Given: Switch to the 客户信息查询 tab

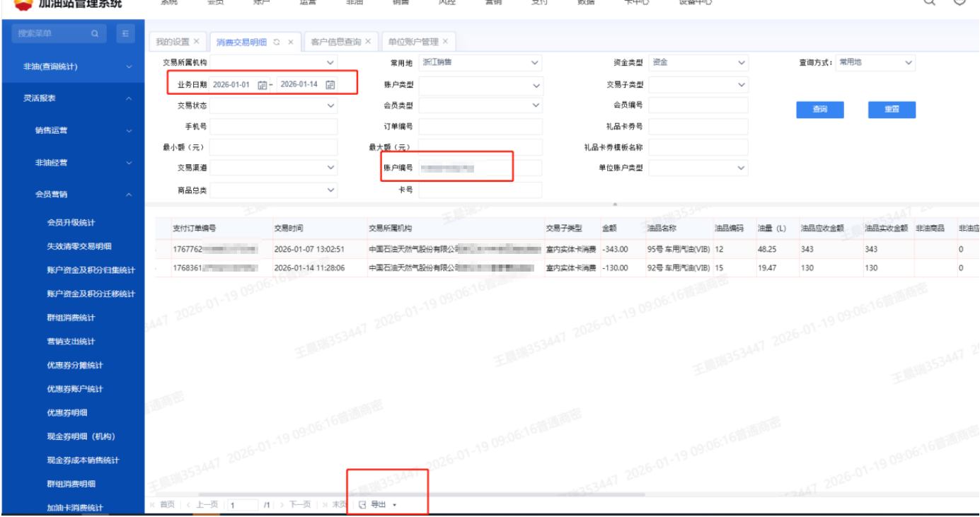Looking at the screenshot, I should (x=335, y=42).
